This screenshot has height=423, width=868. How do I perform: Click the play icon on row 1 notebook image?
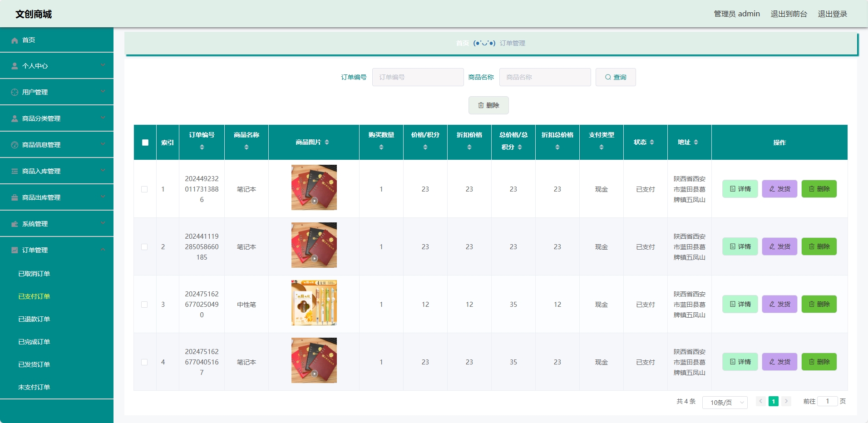tap(314, 201)
